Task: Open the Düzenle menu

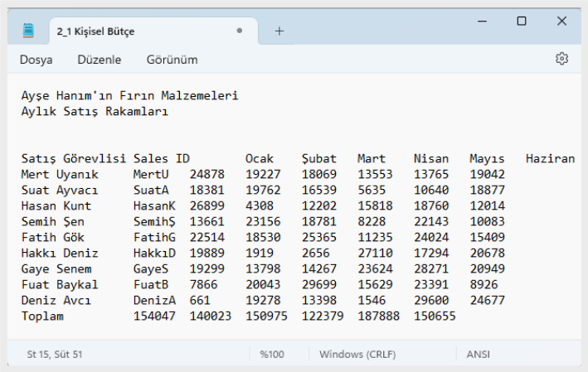Action: pyautogui.click(x=99, y=60)
